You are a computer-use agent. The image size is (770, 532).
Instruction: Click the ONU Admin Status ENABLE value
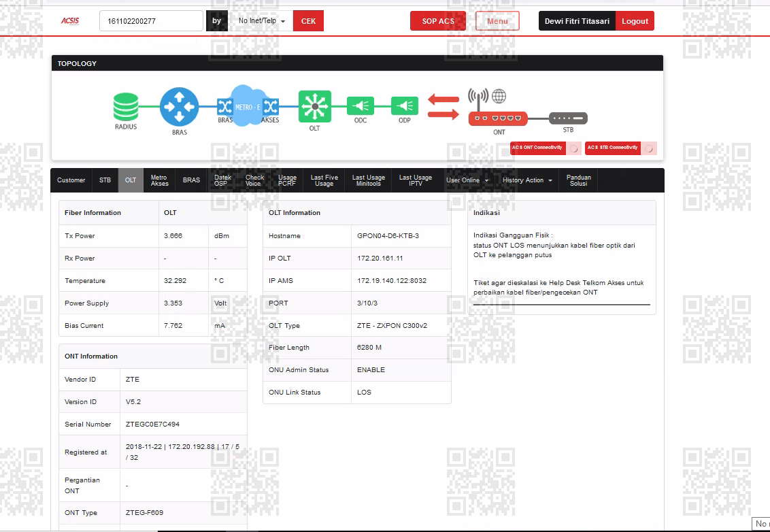[371, 370]
